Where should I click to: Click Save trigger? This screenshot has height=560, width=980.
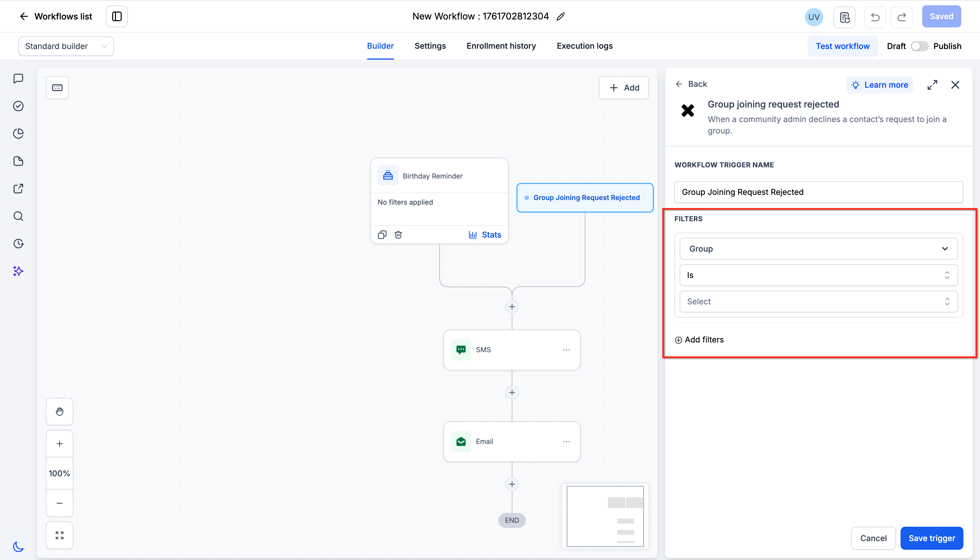932,539
